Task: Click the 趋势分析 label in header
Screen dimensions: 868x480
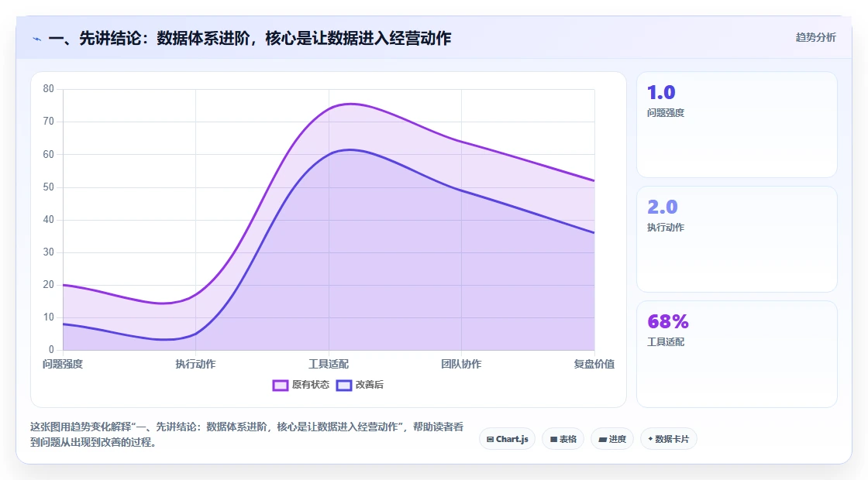Action: (x=815, y=38)
